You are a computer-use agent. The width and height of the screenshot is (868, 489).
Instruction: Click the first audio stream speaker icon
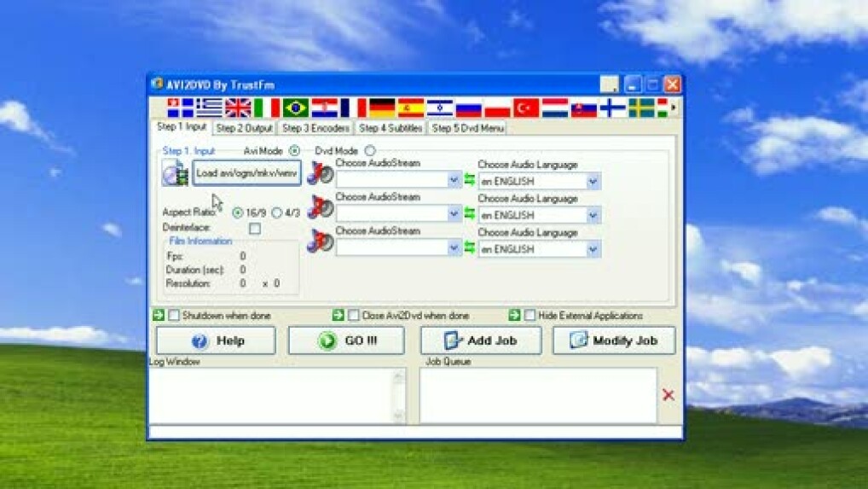tap(321, 174)
